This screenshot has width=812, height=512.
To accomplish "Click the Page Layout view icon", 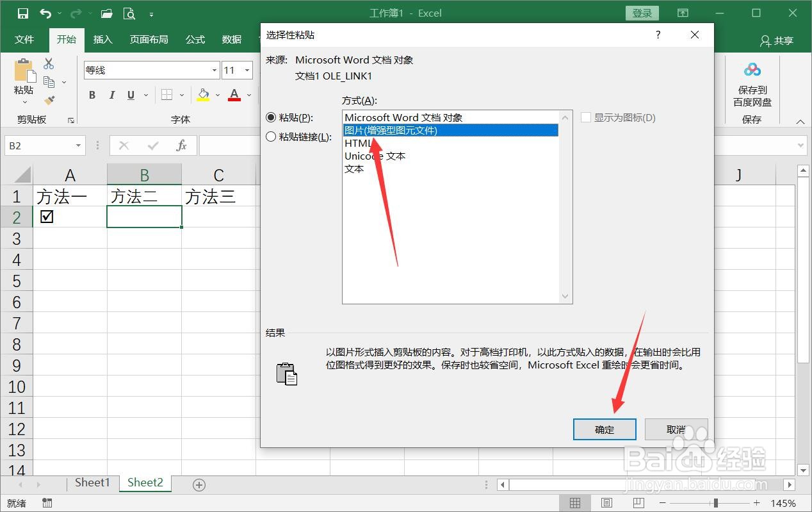I will click(x=607, y=503).
